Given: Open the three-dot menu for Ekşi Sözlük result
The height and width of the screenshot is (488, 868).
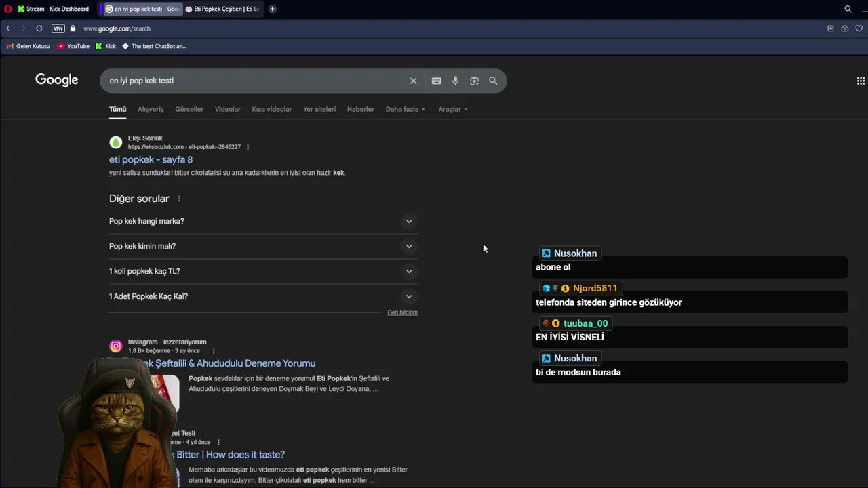Looking at the screenshot, I should click(248, 147).
